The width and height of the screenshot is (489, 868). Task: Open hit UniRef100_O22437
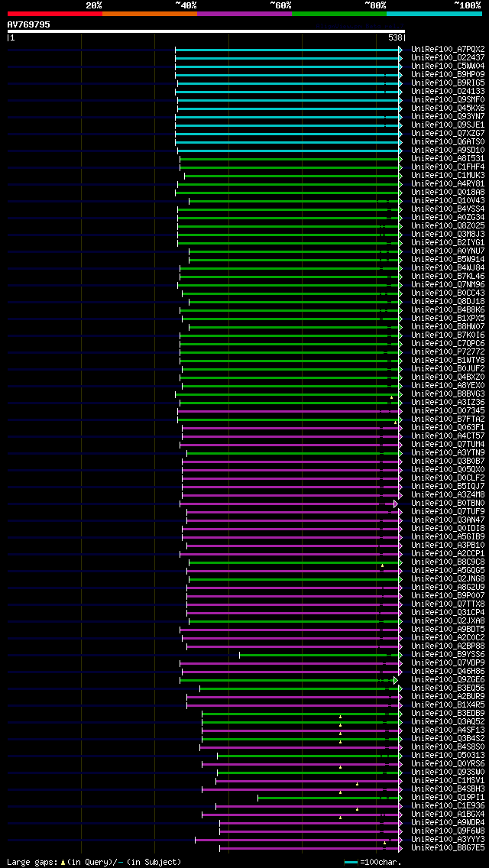point(448,58)
